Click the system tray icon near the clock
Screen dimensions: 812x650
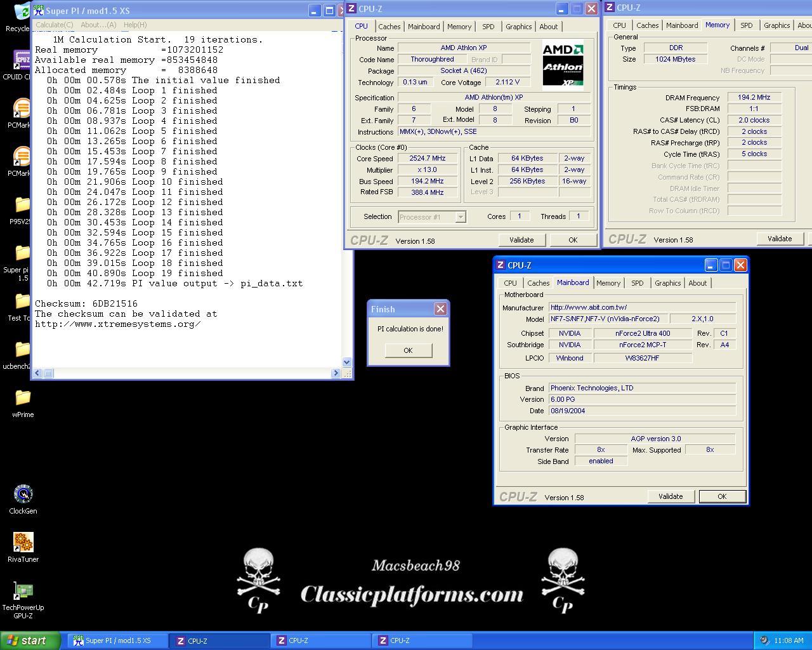[764, 640]
